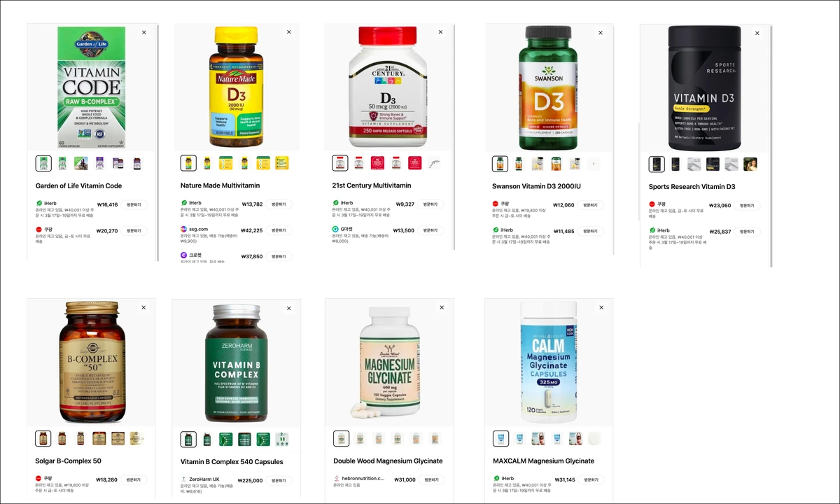Screen dimensions: 840x504
Task: Close the Nature Made Multivitamin card
Action: (x=288, y=32)
